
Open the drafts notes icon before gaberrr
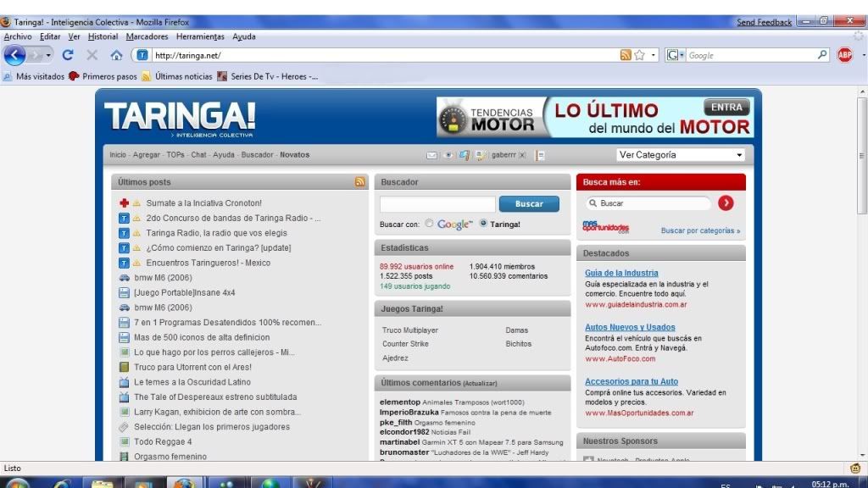481,156
